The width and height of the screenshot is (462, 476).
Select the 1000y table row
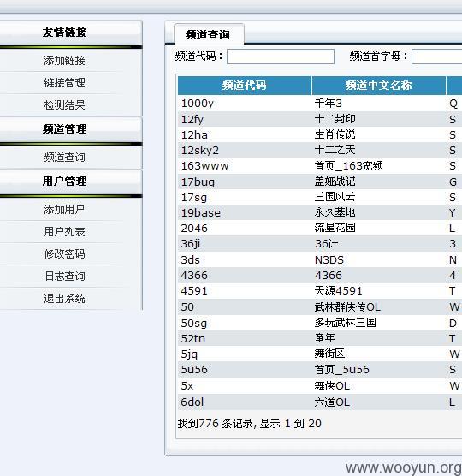coord(320,104)
